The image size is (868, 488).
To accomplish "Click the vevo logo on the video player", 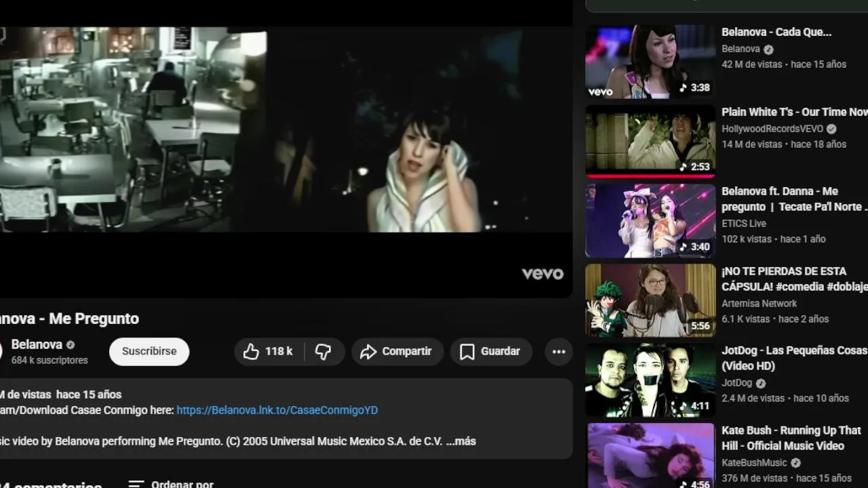I will click(x=542, y=274).
